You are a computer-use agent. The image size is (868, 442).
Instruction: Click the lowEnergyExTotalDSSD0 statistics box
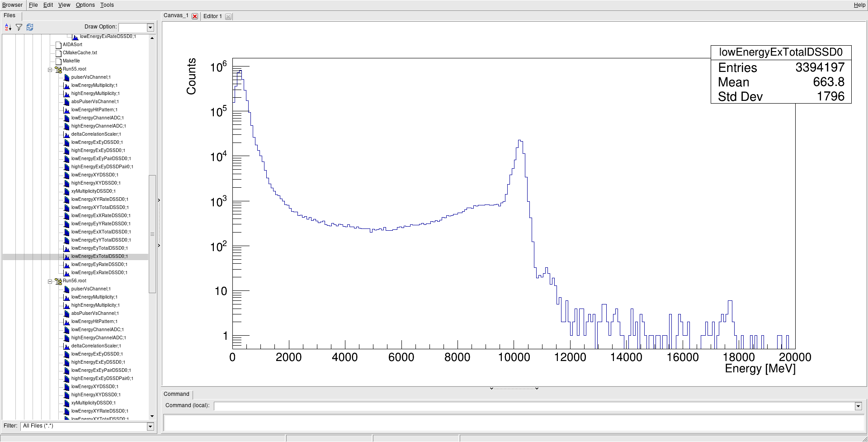(781, 74)
